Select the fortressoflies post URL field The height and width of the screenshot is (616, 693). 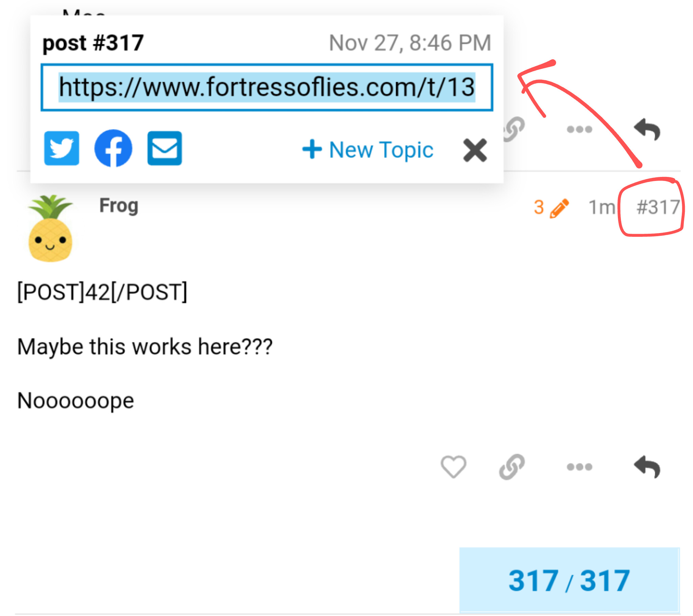pyautogui.click(x=267, y=87)
